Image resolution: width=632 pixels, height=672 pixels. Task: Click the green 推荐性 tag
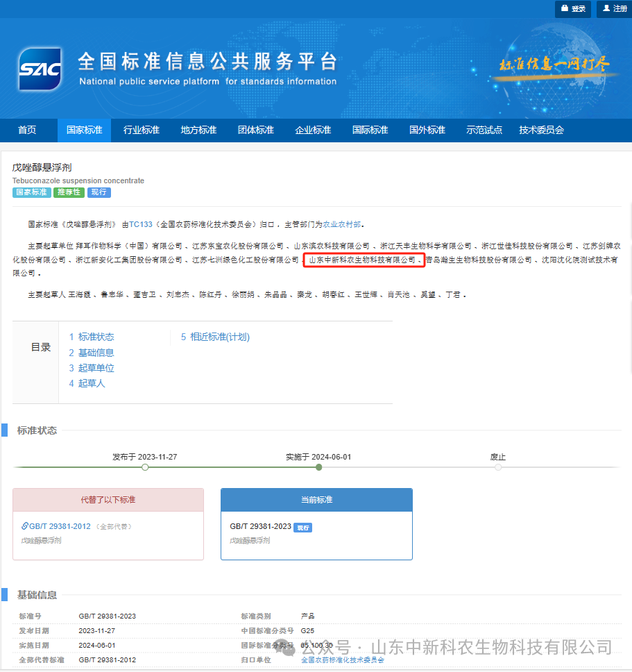click(69, 192)
